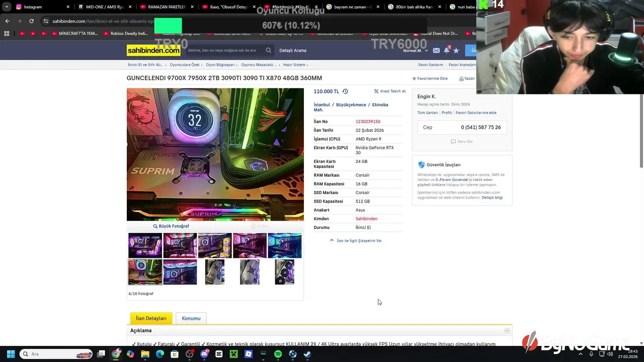Open Spotify from the taskbar

point(278,354)
